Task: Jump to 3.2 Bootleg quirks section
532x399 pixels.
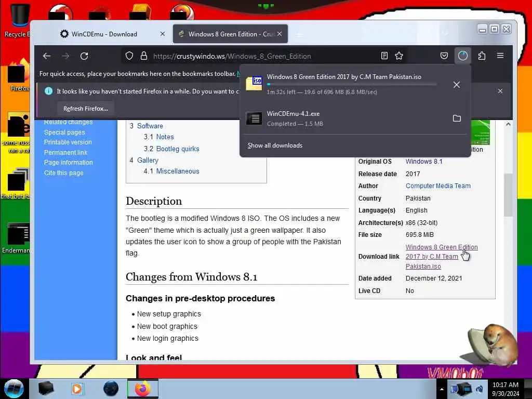Action: 178,149
